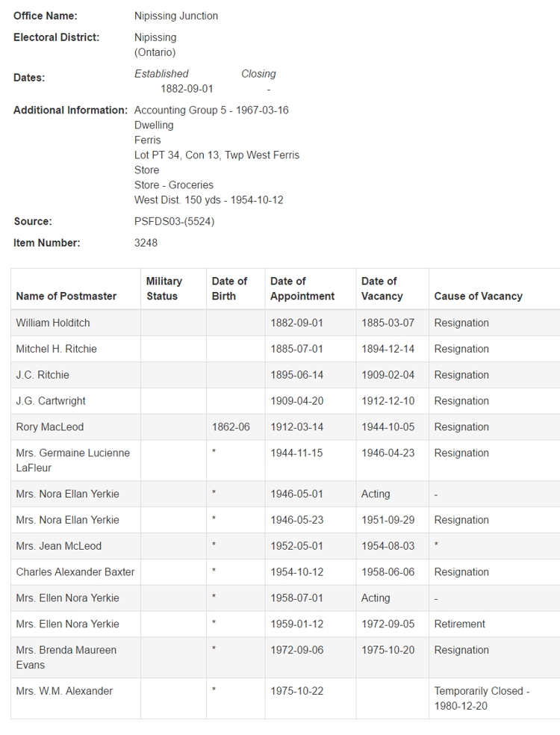Click the "Cause of Vacancy" column header
The height and width of the screenshot is (735, 560).
click(478, 296)
